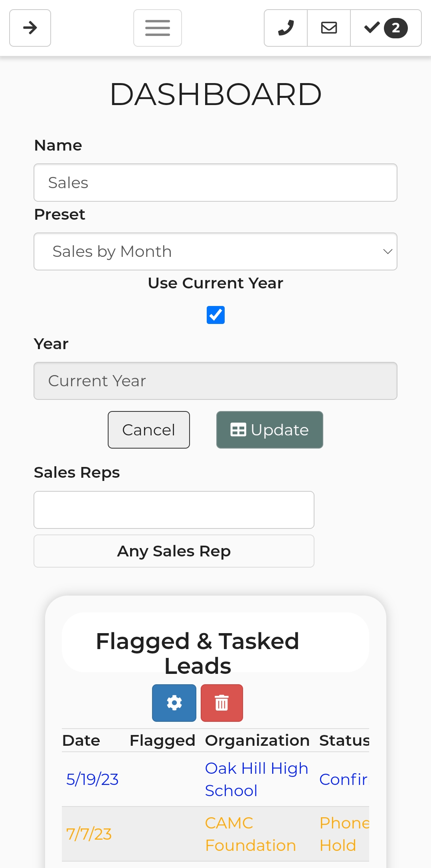This screenshot has width=431, height=868.
Task: Select the Any Sales Rep option
Action: click(174, 551)
